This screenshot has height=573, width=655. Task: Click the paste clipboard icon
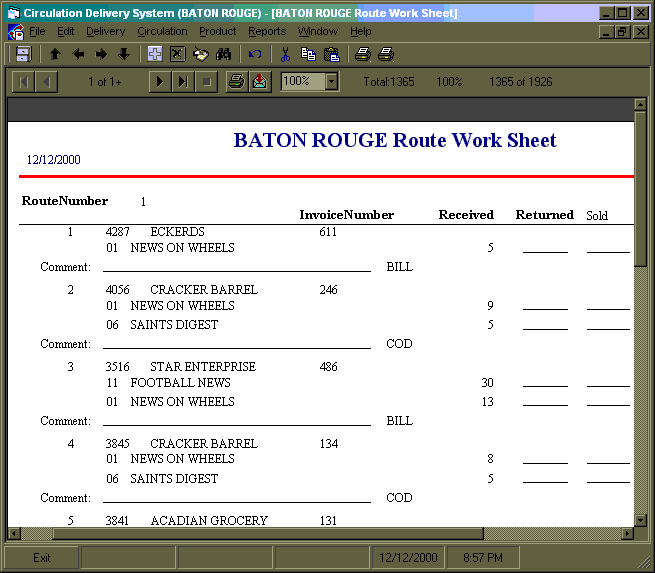coord(332,54)
